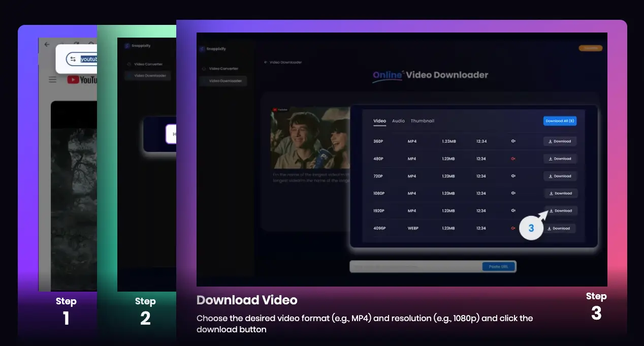Open the hamburger menu in Step 1 screenshot

click(x=52, y=79)
